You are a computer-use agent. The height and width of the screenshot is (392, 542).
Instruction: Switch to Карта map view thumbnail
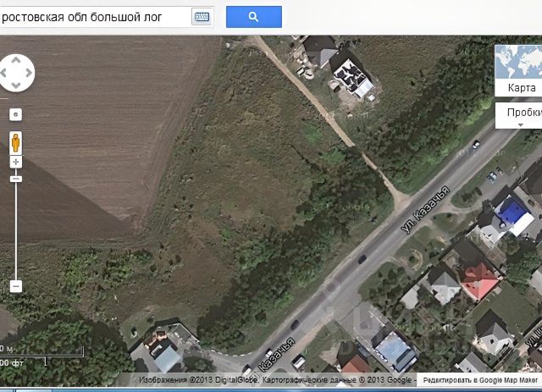pyautogui.click(x=518, y=70)
